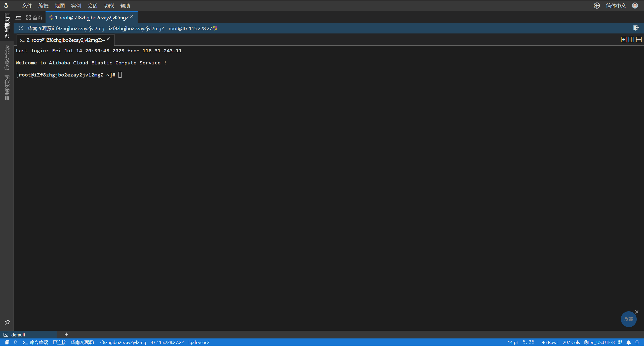Image resolution: width=644 pixels, height=346 pixels.
Task: Split the terminal horizontally
Action: (x=639, y=40)
